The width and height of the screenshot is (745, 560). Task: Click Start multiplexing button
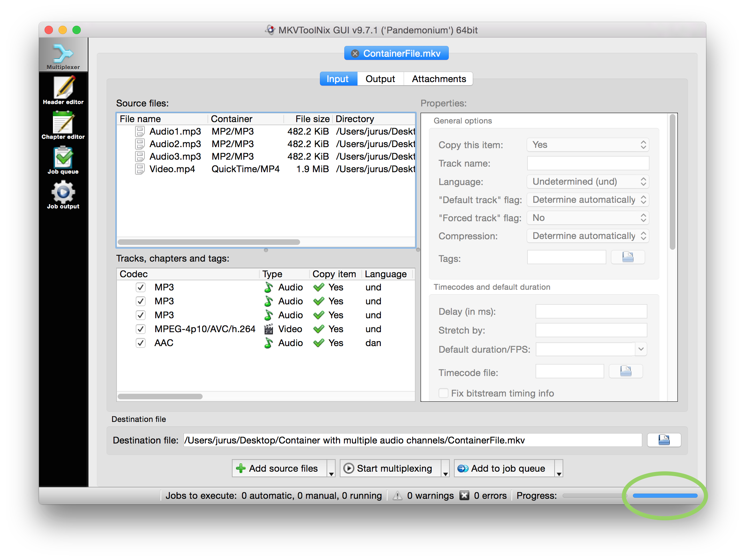pos(391,469)
